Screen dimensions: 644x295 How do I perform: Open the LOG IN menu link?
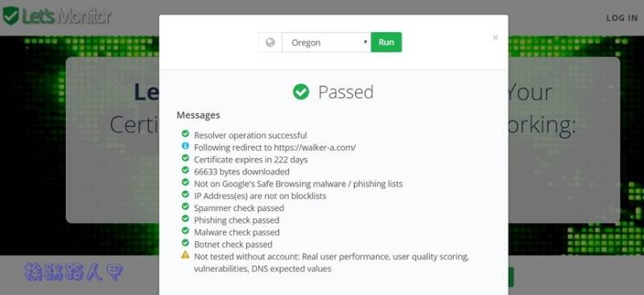pos(621,18)
